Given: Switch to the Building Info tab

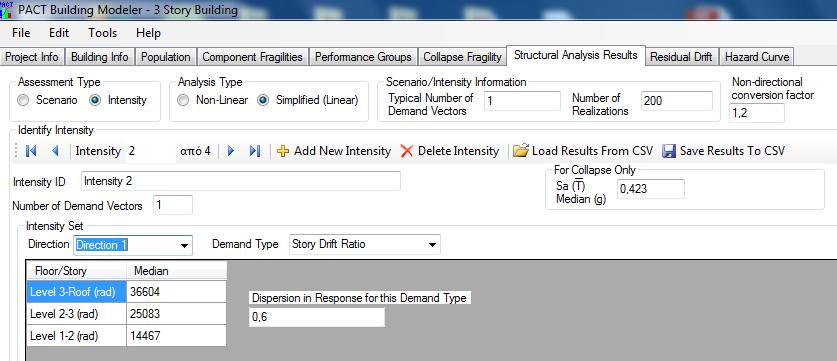Looking at the screenshot, I should point(100,57).
